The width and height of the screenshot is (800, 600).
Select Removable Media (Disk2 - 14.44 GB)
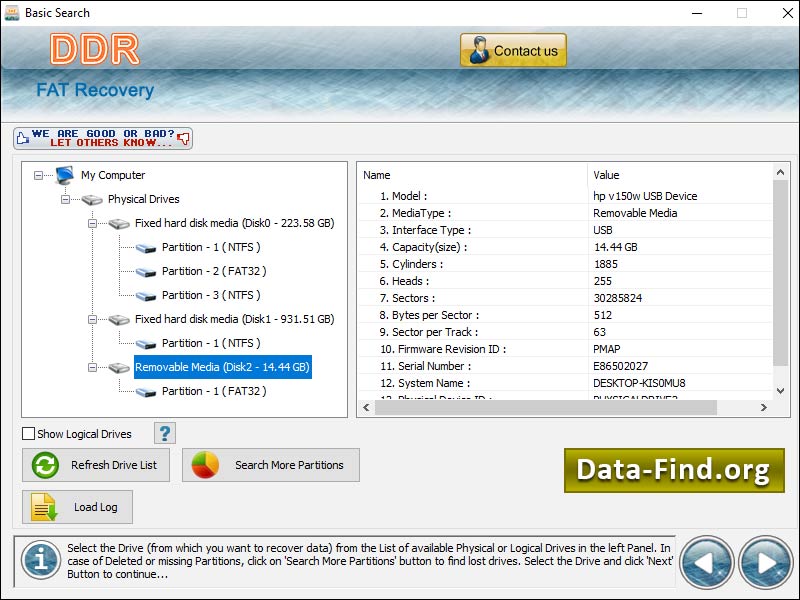coord(222,367)
